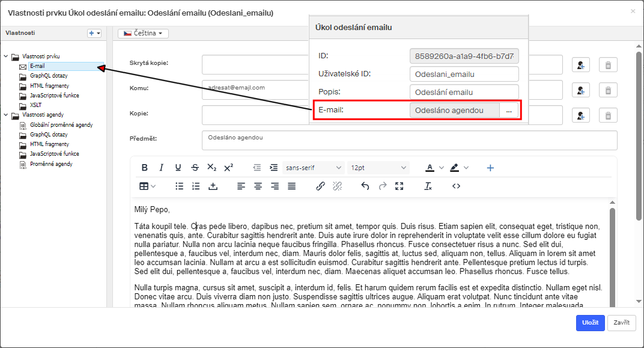
Task: Click the Uložit save button
Action: pyautogui.click(x=590, y=323)
